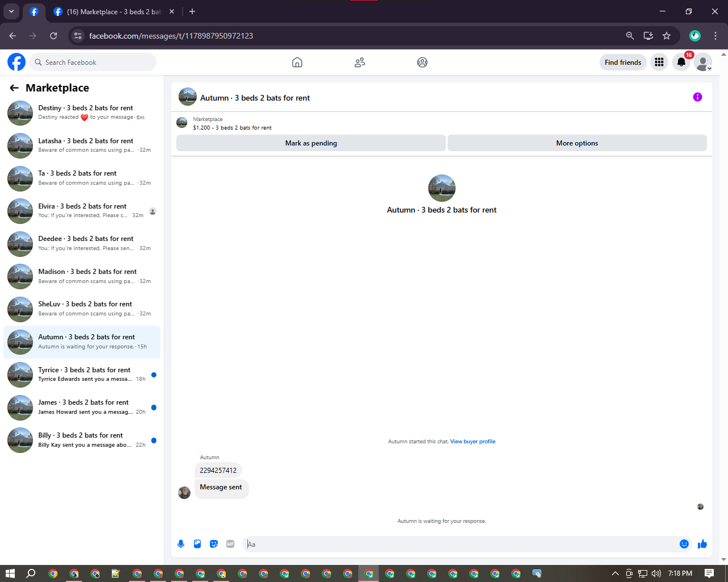Click the browser profile avatar icon

click(695, 36)
